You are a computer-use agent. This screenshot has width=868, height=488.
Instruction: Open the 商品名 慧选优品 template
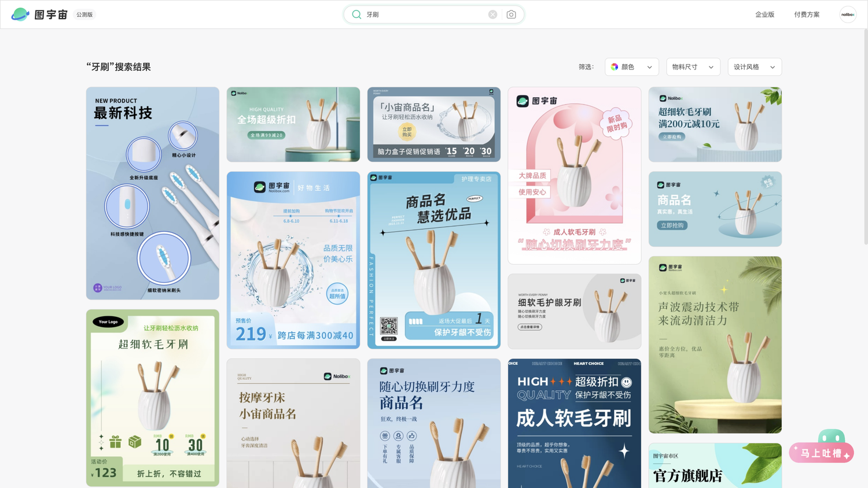[x=434, y=260]
